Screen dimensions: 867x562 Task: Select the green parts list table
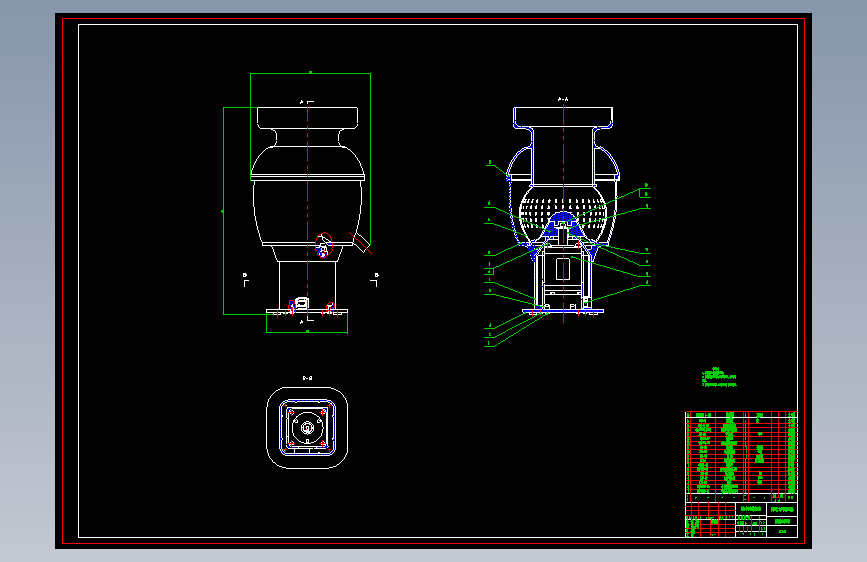741,452
